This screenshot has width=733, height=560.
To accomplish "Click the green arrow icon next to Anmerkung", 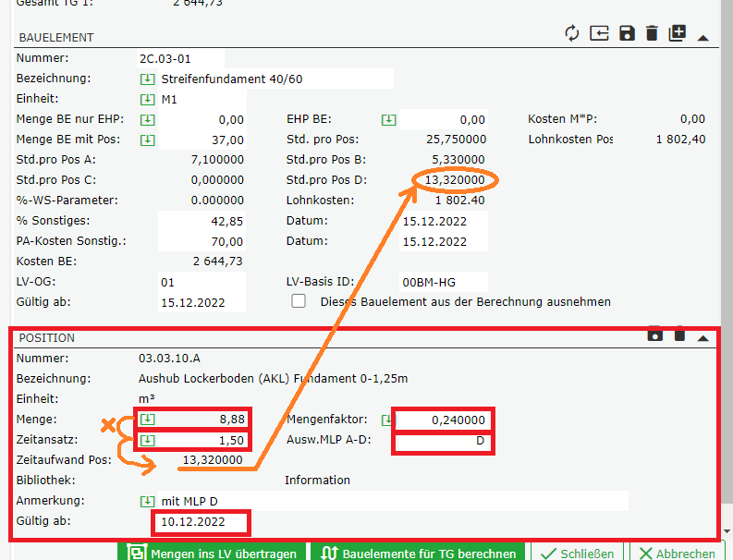I will [x=147, y=501].
